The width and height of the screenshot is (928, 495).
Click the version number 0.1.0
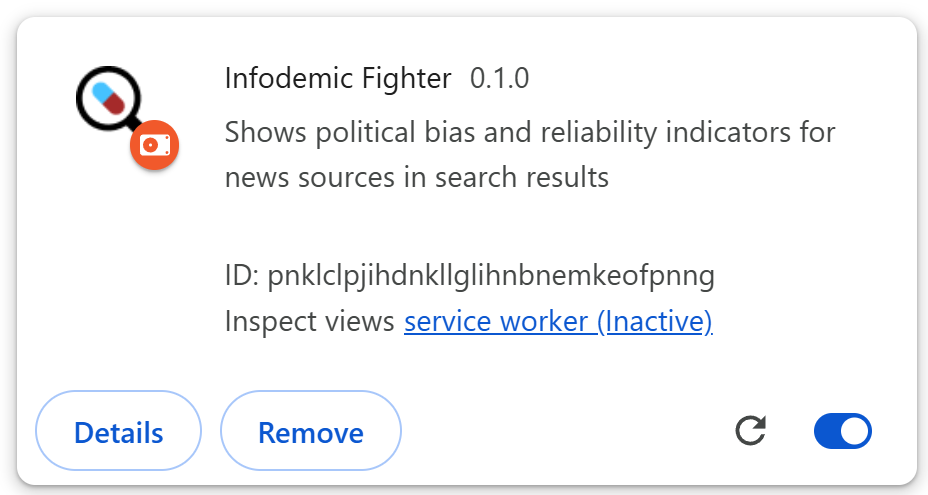(499, 79)
